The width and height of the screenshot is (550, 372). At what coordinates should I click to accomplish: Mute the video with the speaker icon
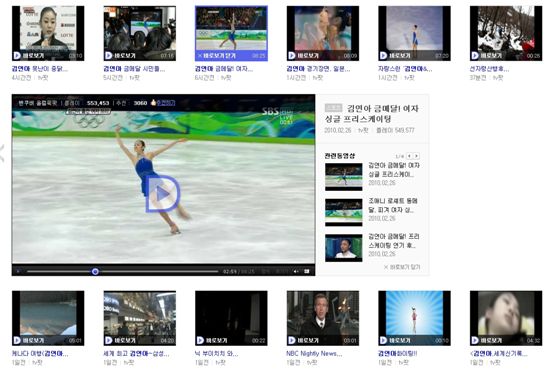click(296, 271)
